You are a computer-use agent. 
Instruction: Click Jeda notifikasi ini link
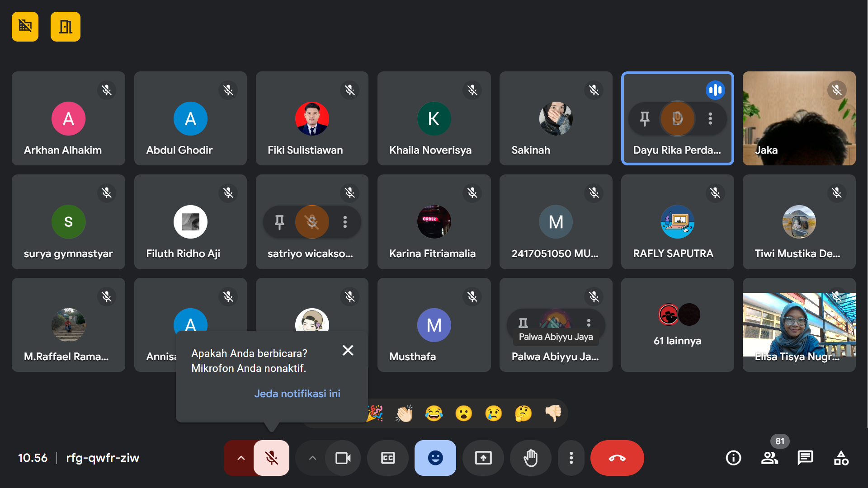pos(297,394)
